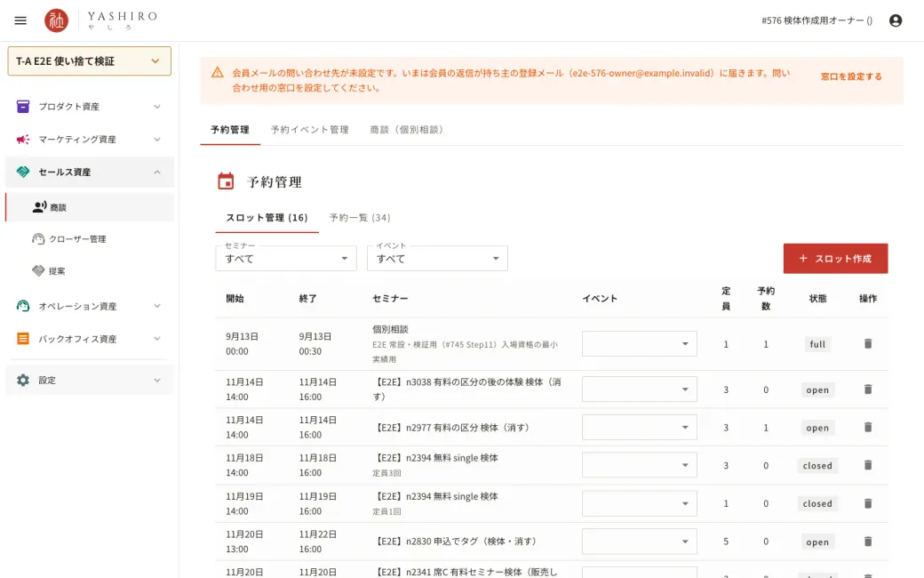Screen dimensions: 924x578
Task: Open event dropdown for 個別相談 row
Action: 640,344
